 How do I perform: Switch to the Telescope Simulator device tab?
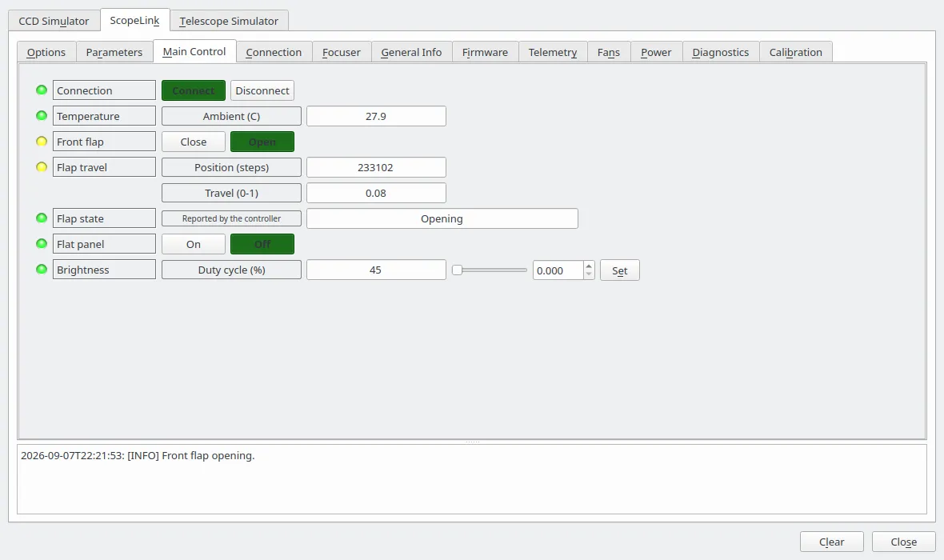229,21
